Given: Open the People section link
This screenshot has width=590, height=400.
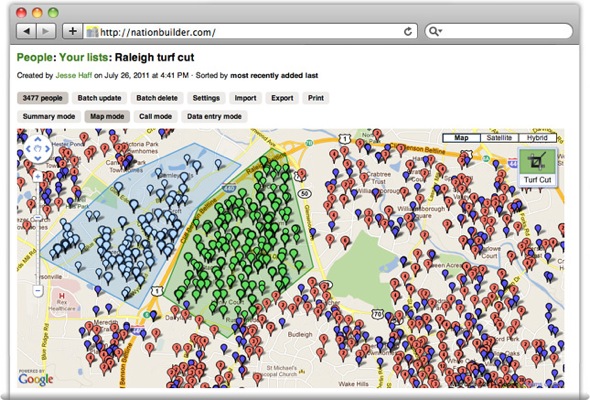Looking at the screenshot, I should pyautogui.click(x=35, y=58).
